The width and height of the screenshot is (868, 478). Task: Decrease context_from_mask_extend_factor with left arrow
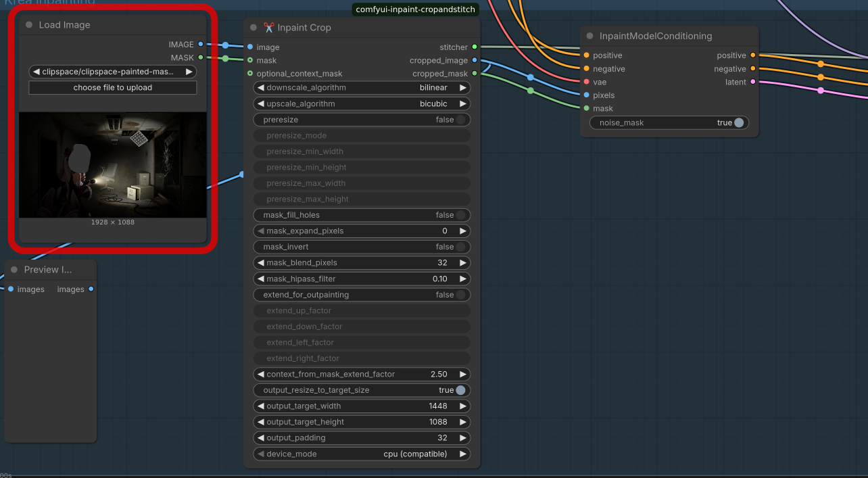click(x=260, y=374)
